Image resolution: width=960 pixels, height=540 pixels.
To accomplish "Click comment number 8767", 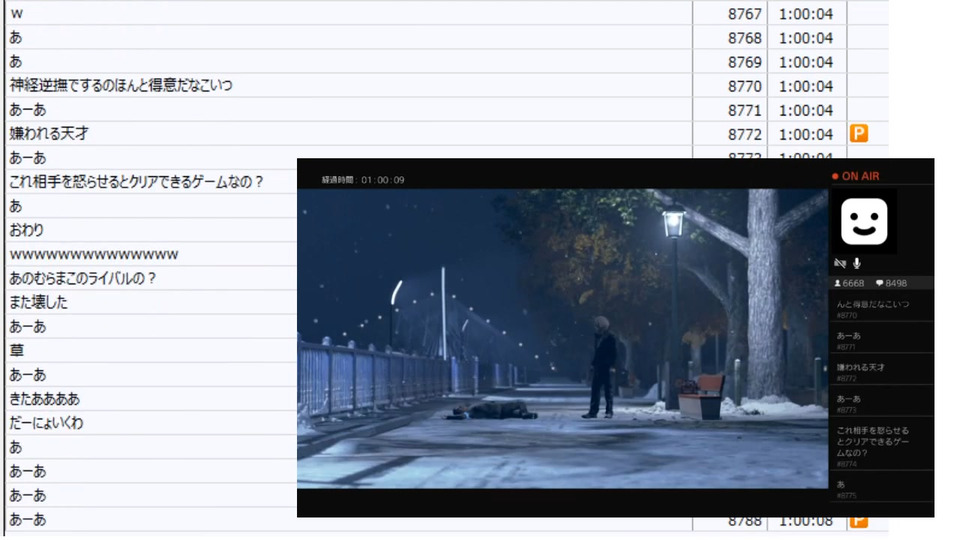I will 744,13.
